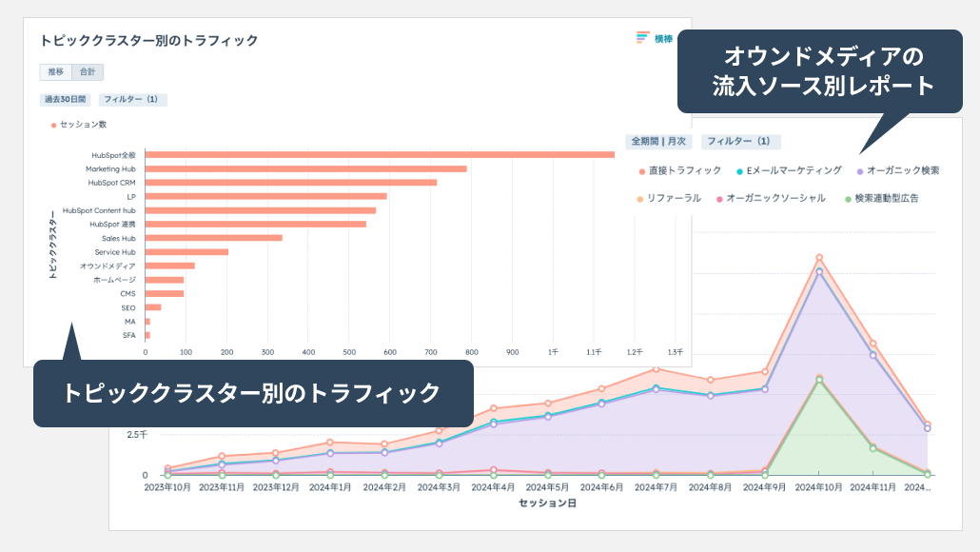Screen dimensions: 980x552
Task: Click the 2024年10月 x-axis label
Action: [x=819, y=487]
